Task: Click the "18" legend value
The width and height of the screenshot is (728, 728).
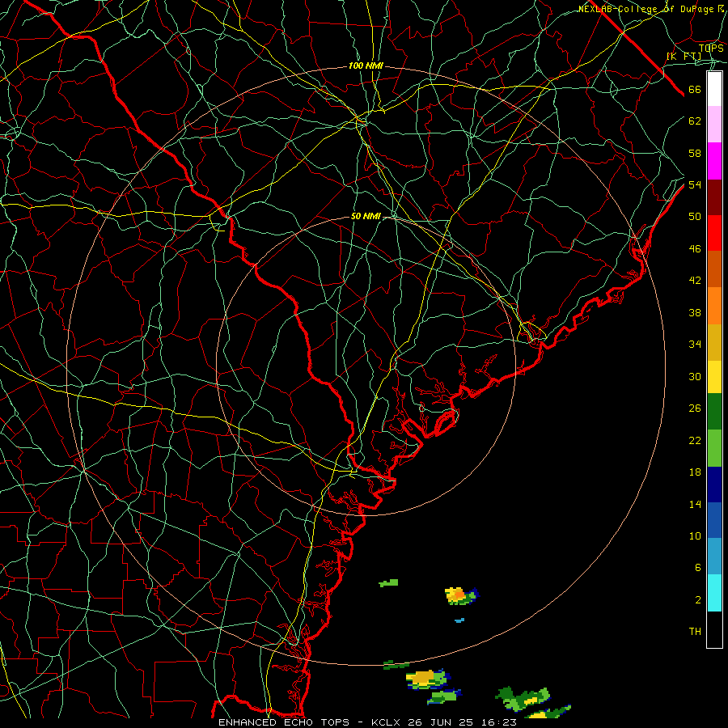Action: 695,472
